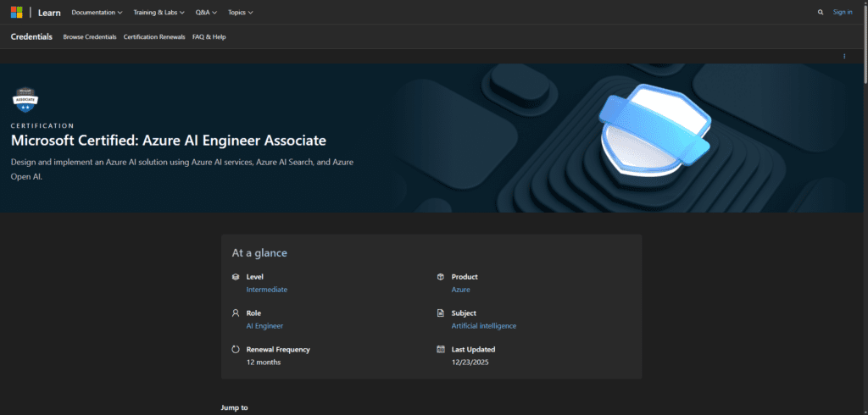The image size is (868, 415).
Task: Open the Credentials section heading
Action: [31, 36]
